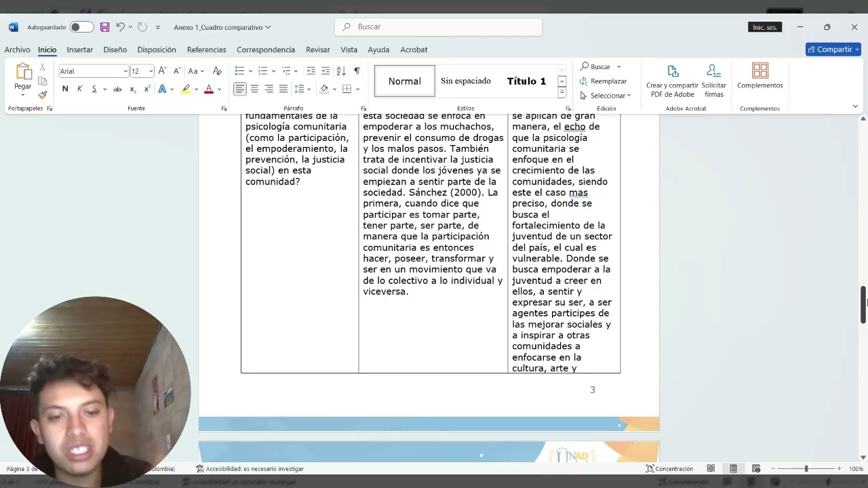This screenshot has width=868, height=488.
Task: Open the Archivo menu
Action: (17, 49)
